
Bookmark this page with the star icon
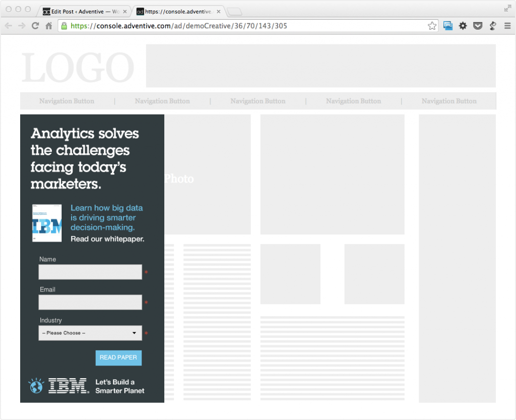[432, 26]
